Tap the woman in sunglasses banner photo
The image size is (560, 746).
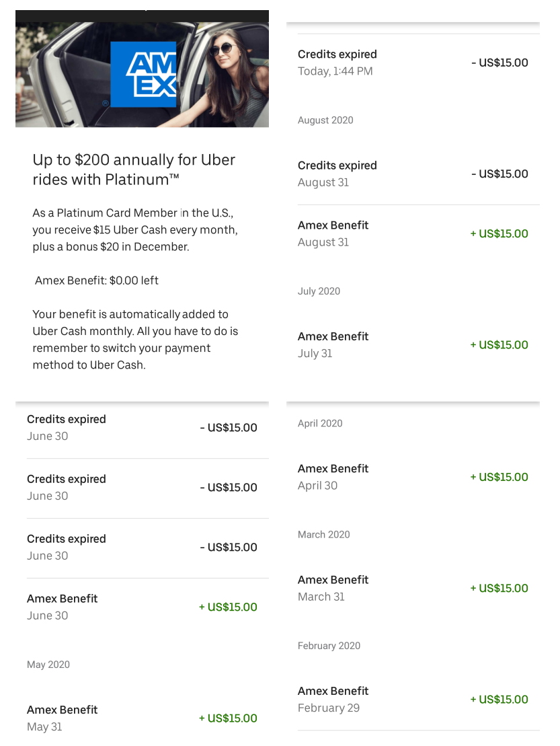click(x=232, y=67)
